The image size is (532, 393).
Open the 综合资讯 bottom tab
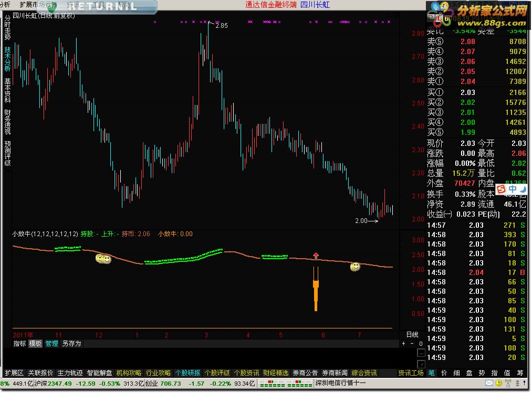click(x=364, y=373)
